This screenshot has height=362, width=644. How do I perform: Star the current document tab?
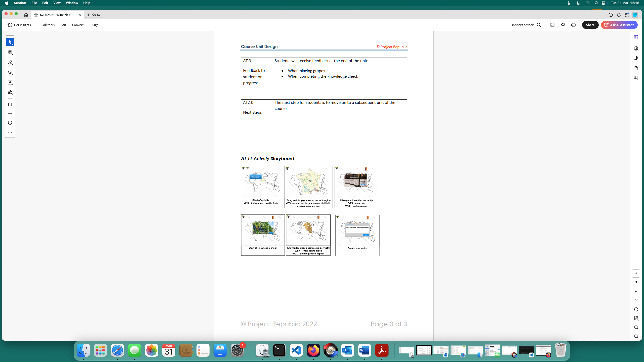pos(36,15)
